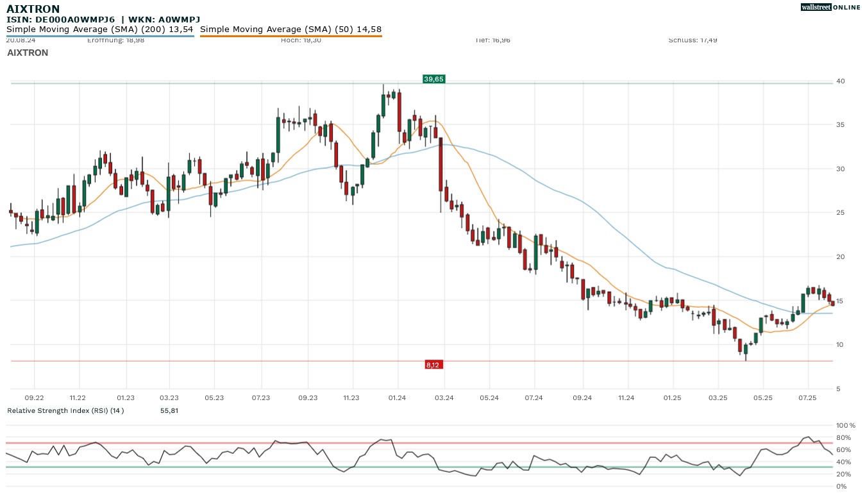
Task: Click the 09.23 date axis label
Action: [x=308, y=398]
